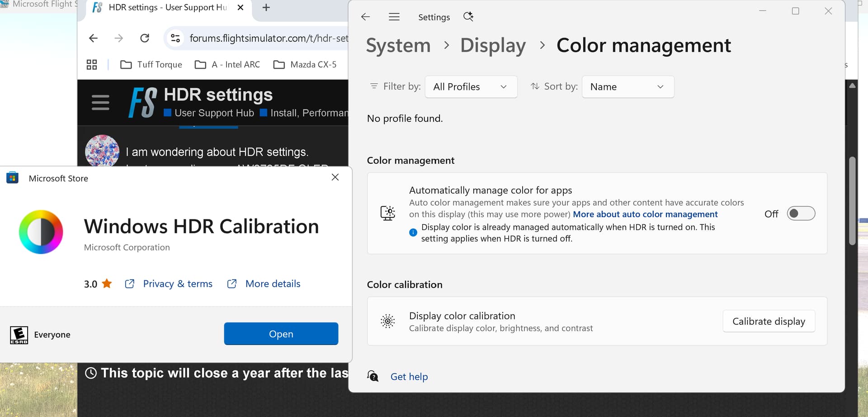The height and width of the screenshot is (417, 868).
Task: Click the up arrow of background window scrollbar
Action: click(852, 85)
